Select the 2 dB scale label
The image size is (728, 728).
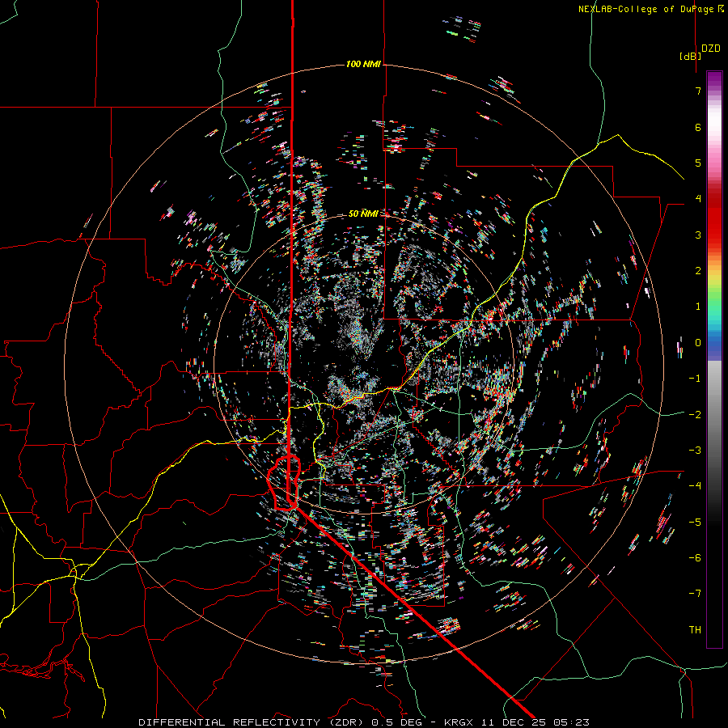[698, 271]
